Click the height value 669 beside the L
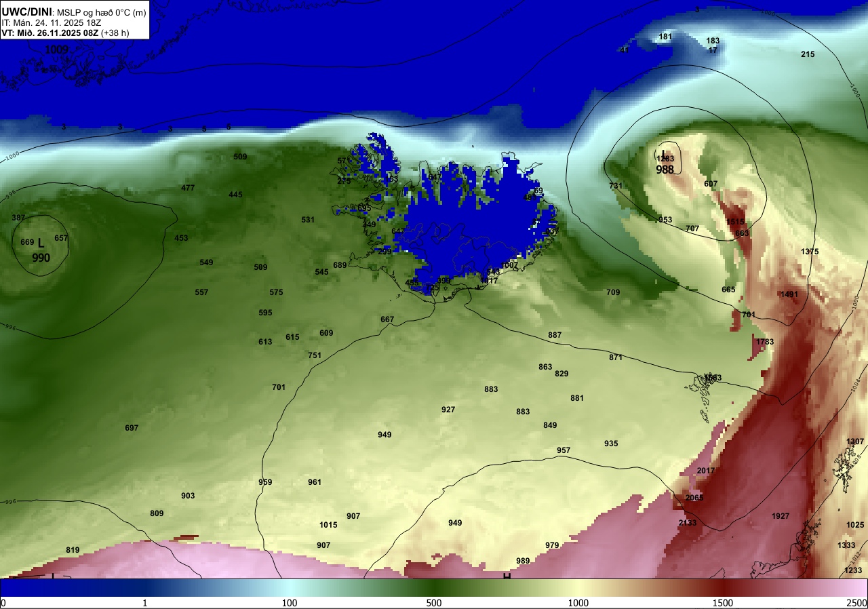Viewport: 868px width, 609px height. point(27,242)
